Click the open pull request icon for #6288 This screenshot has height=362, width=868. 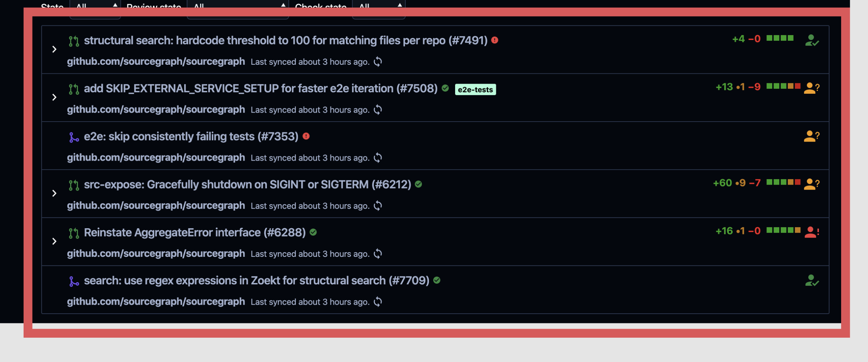(x=74, y=233)
